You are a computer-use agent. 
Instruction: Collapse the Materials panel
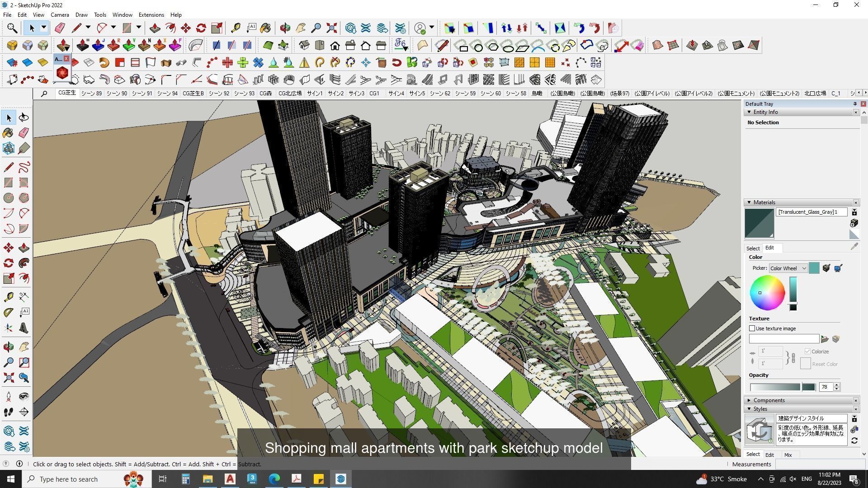[749, 202]
